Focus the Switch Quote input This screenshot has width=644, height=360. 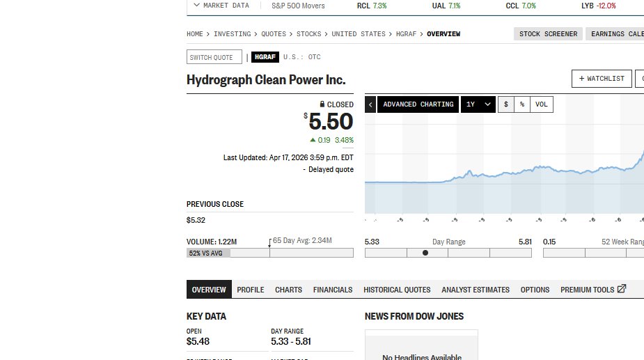pos(214,57)
